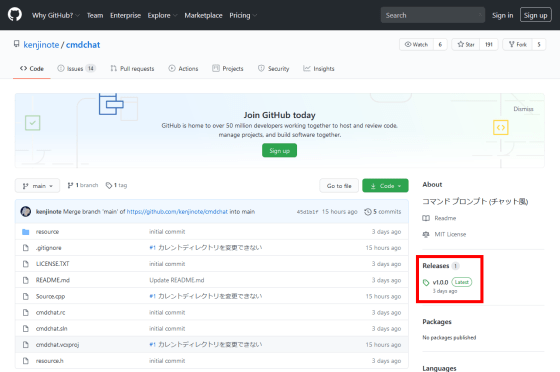Click the Readme book icon

click(426, 218)
